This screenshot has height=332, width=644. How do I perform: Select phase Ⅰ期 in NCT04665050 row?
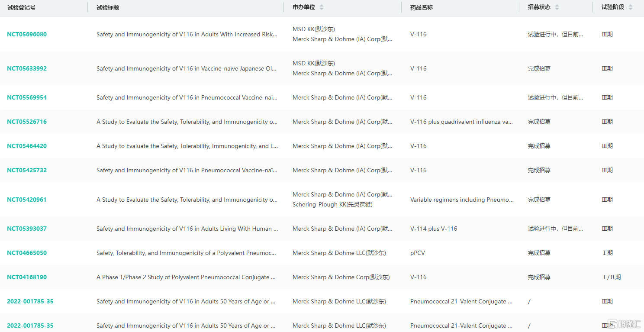[607, 253]
